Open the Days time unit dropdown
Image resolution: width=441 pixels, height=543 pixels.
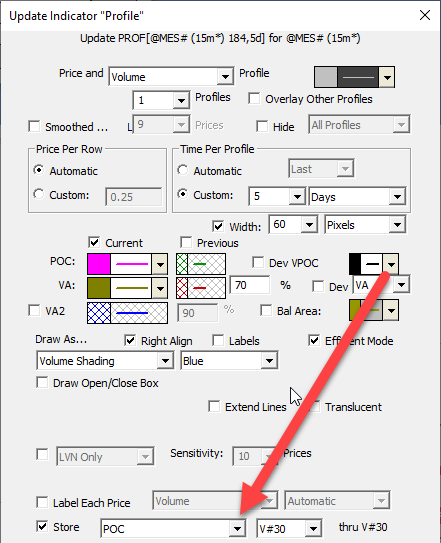(397, 197)
